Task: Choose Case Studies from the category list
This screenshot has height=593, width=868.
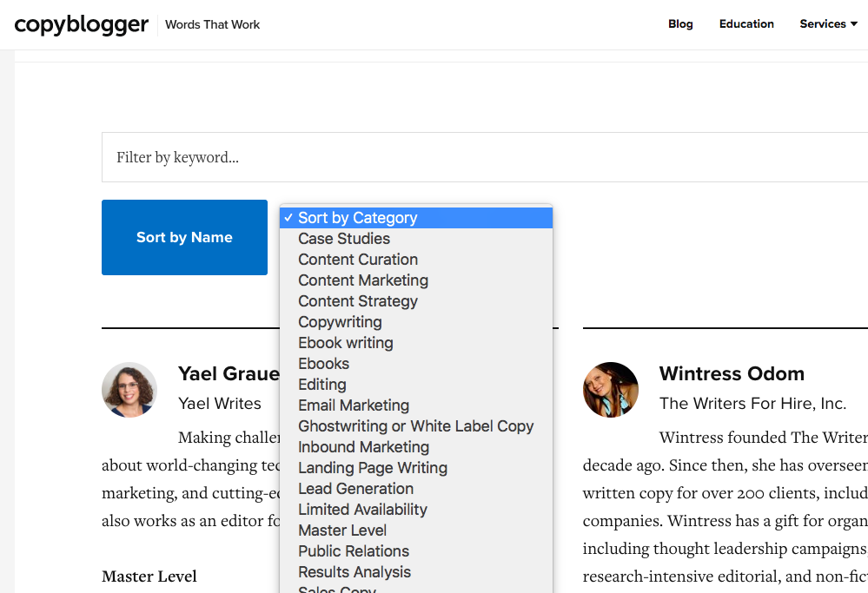Action: (344, 239)
